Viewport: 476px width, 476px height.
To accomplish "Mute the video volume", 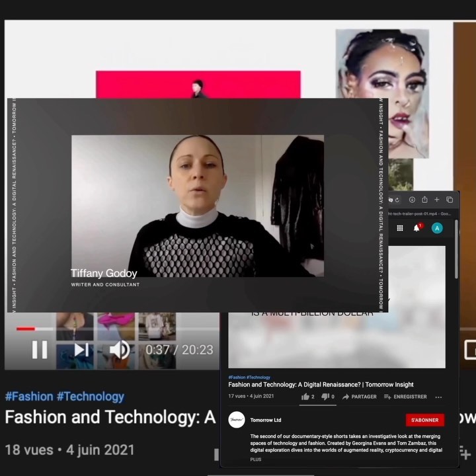I will point(120,349).
